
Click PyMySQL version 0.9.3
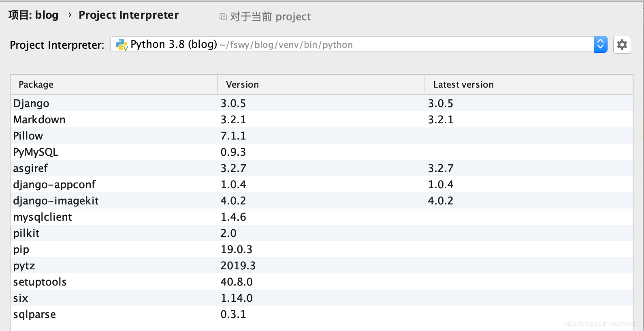(x=233, y=152)
